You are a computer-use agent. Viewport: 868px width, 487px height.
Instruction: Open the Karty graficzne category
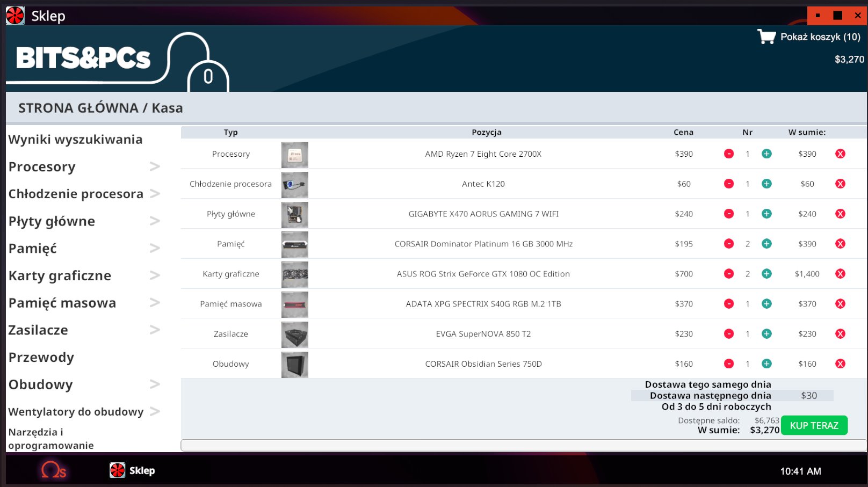[x=60, y=276]
